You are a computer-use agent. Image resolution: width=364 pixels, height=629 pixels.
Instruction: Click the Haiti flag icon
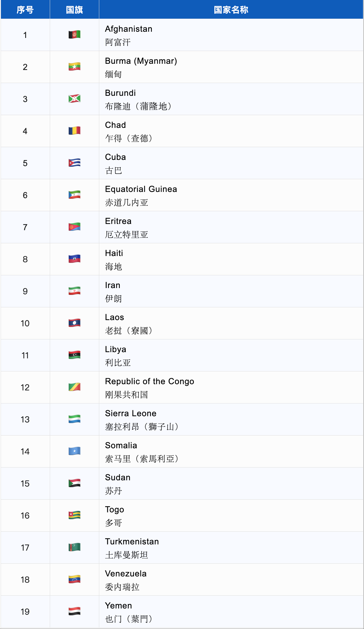point(74,259)
